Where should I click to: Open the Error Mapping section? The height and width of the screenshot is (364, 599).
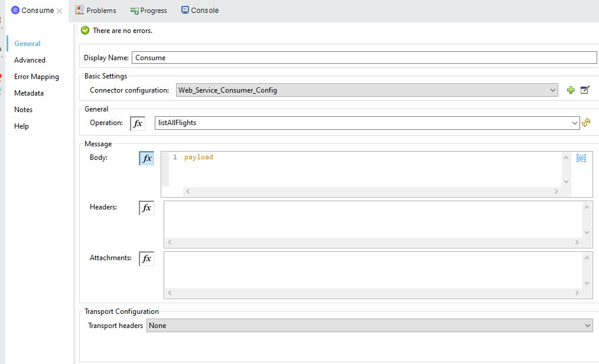click(37, 76)
